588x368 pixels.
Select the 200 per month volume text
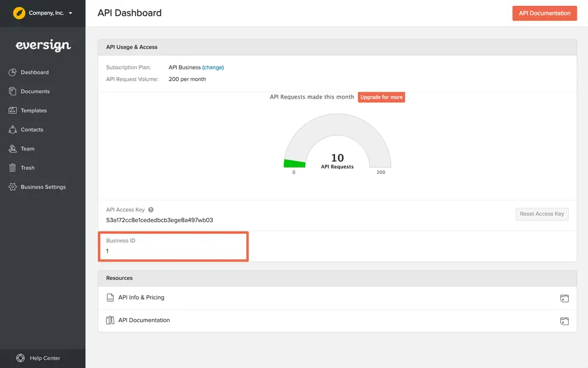coord(187,79)
